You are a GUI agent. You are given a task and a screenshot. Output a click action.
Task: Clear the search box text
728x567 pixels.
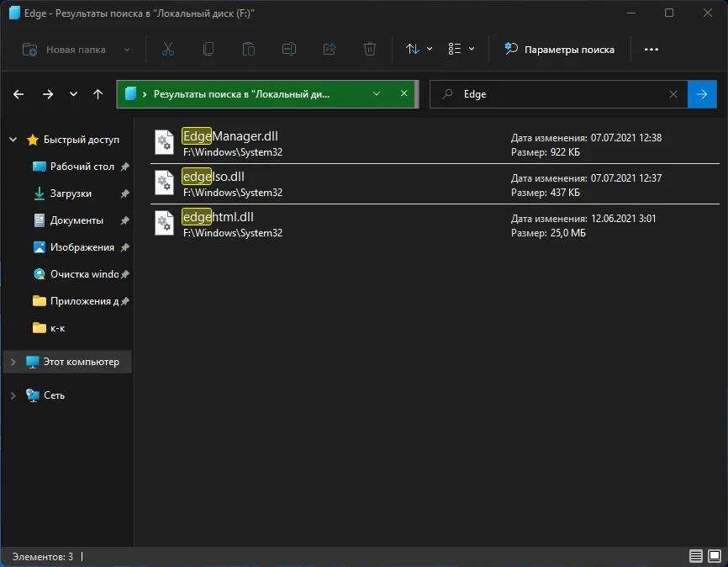point(673,94)
